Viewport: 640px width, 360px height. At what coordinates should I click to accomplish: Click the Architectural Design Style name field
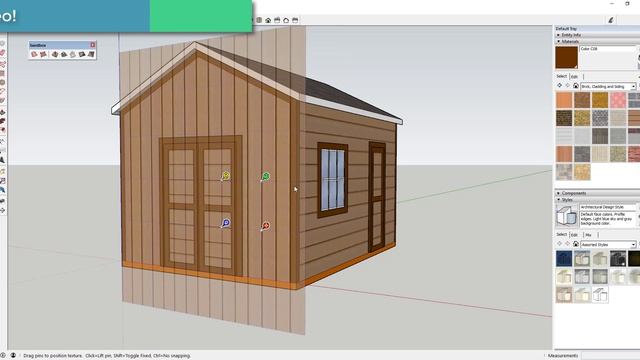tap(608, 207)
